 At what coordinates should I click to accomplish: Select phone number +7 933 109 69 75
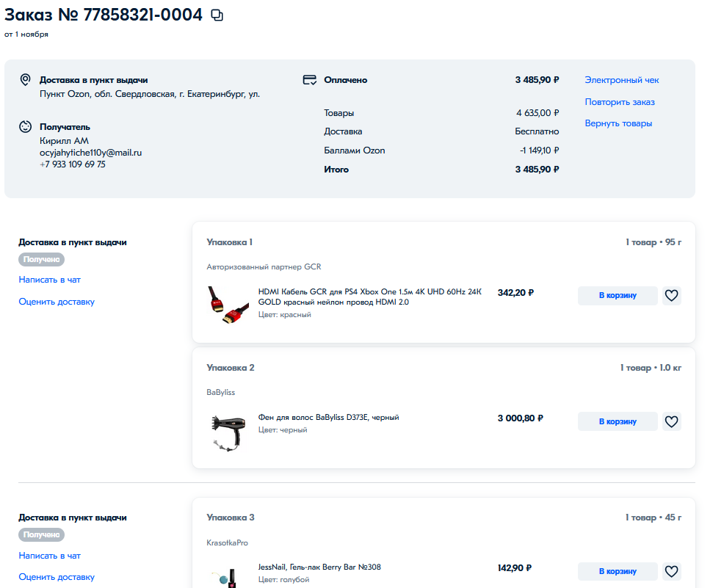tap(73, 164)
